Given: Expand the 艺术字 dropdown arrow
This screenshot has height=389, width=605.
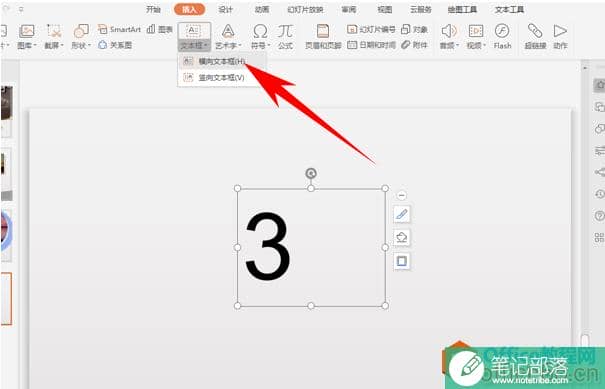Looking at the screenshot, I should pyautogui.click(x=240, y=46).
